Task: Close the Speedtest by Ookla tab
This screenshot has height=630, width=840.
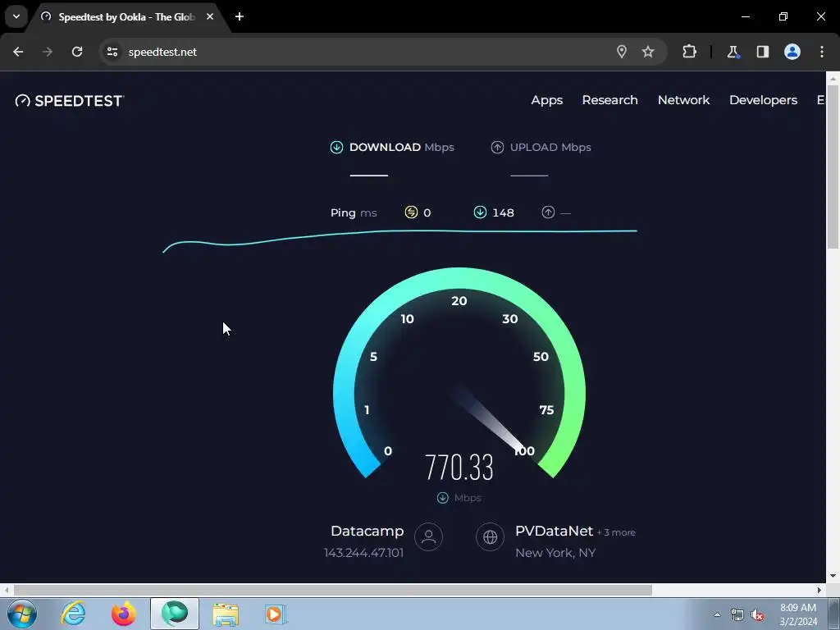Action: click(210, 16)
